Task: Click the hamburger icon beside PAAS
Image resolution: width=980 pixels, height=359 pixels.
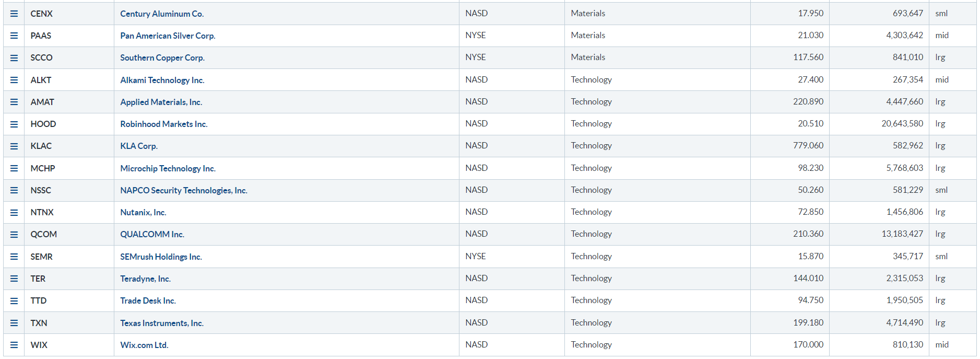Action: click(14, 36)
